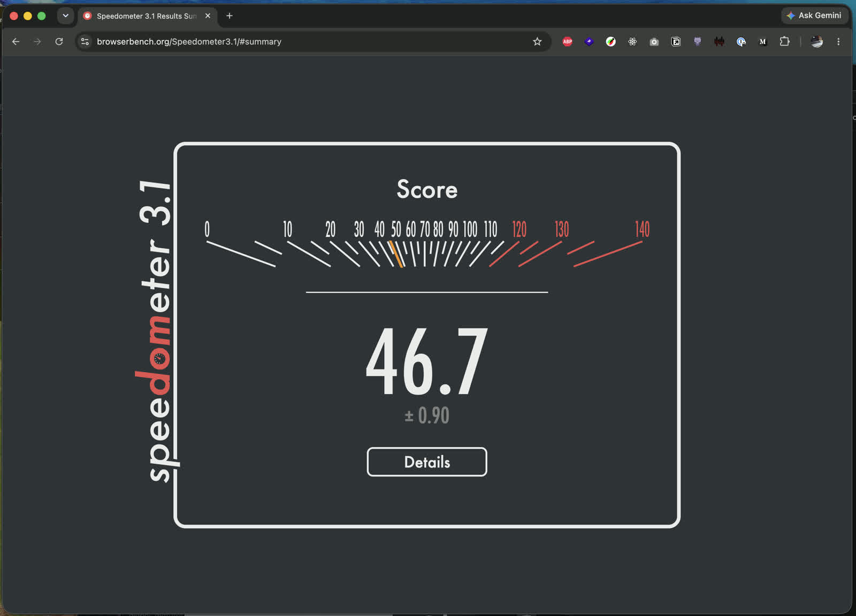Click the red macOS close window button
This screenshot has width=856, height=616.
click(14, 16)
